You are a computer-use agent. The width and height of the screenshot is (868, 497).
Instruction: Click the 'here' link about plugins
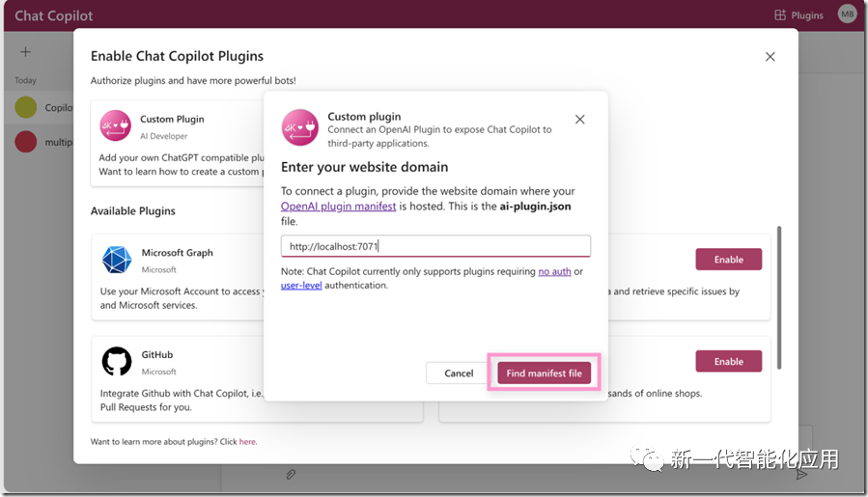[x=247, y=442]
